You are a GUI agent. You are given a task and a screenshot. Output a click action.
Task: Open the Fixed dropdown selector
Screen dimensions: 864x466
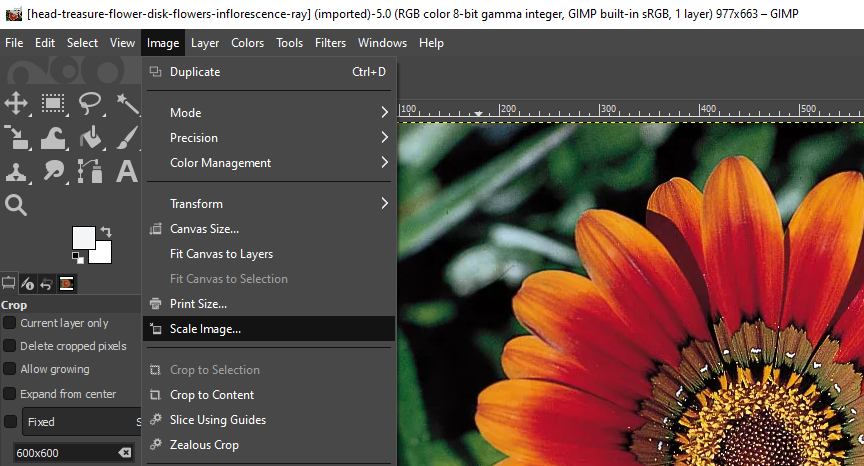tap(82, 422)
